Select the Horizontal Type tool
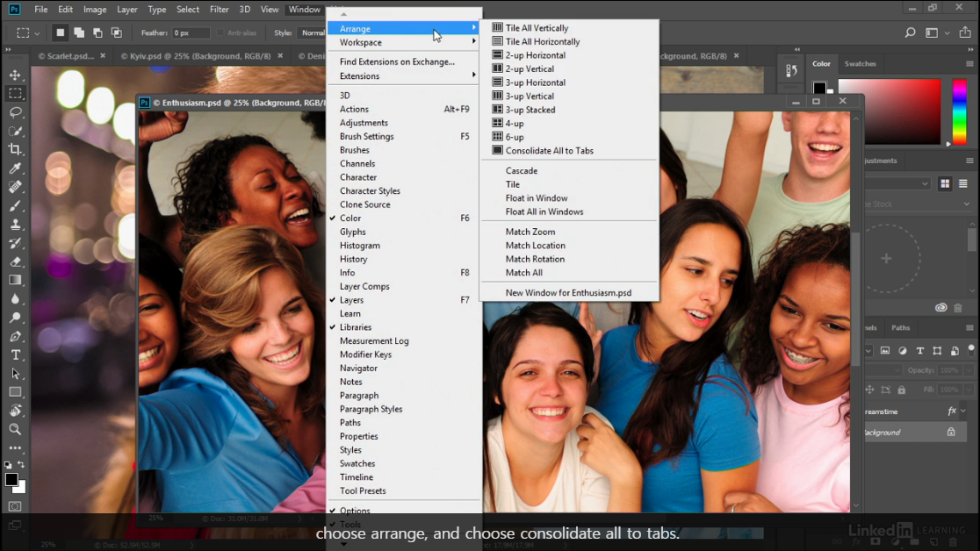The width and height of the screenshot is (980, 551). (16, 354)
